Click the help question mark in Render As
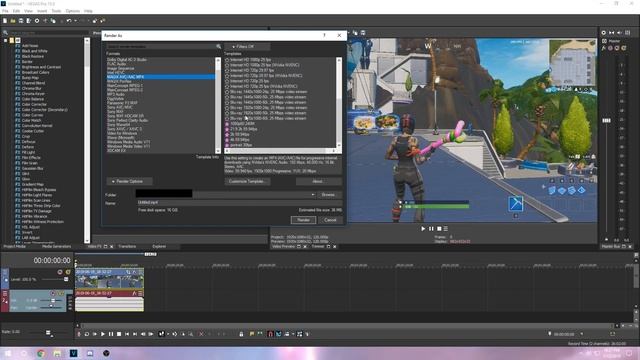The height and width of the screenshot is (360, 640). pyautogui.click(x=324, y=36)
